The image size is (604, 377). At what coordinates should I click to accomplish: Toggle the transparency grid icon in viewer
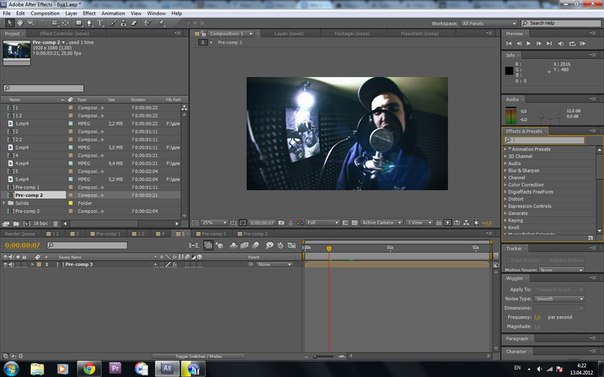(x=355, y=223)
